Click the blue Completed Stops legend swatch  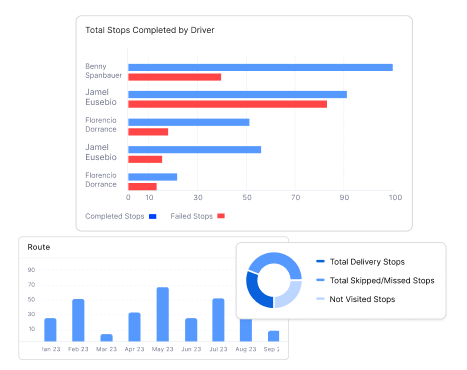153,216
